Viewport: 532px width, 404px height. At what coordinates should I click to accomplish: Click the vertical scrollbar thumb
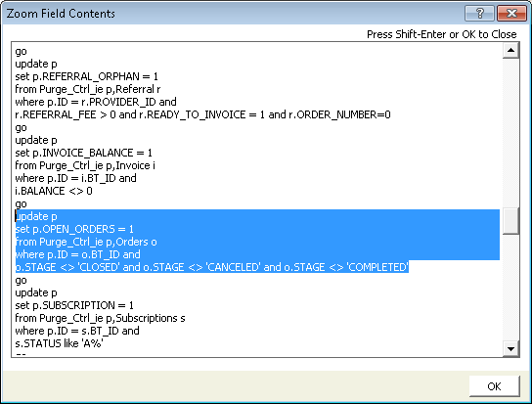click(510, 221)
